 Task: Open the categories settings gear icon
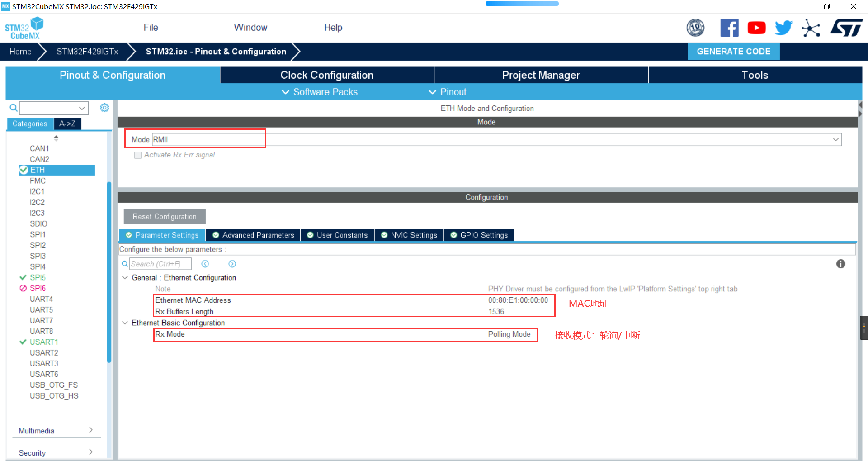(x=104, y=108)
